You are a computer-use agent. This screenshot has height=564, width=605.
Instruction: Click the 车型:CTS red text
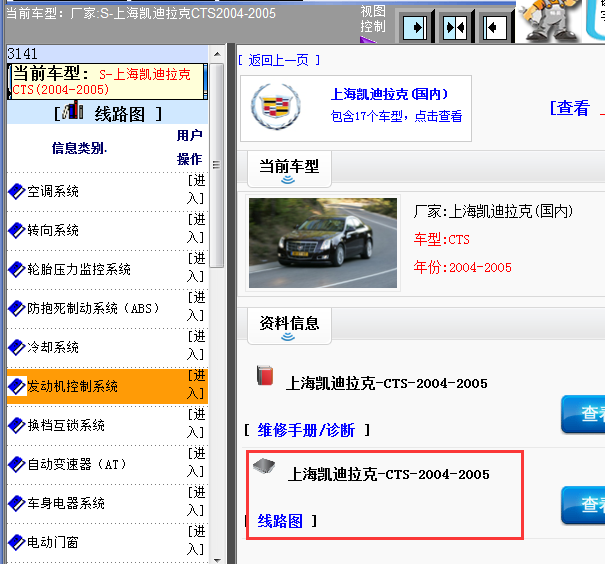tap(441, 240)
